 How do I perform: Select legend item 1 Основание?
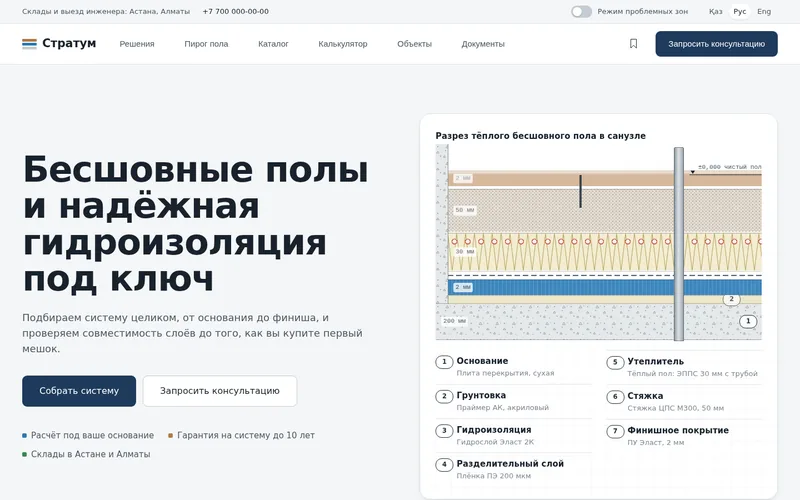tap(513, 366)
